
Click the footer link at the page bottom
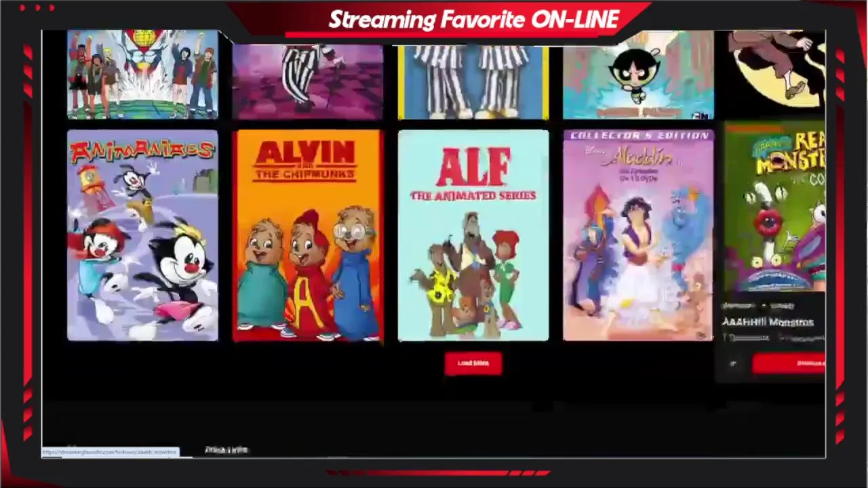click(226, 450)
